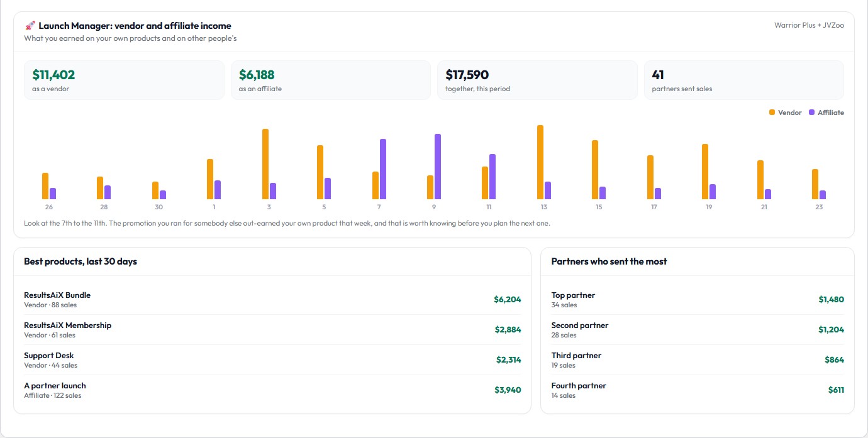Click the chart axis label 1

(x=214, y=207)
